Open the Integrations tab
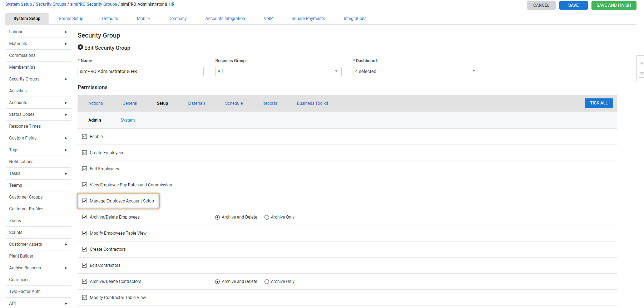The width and height of the screenshot is (644, 308). (355, 19)
